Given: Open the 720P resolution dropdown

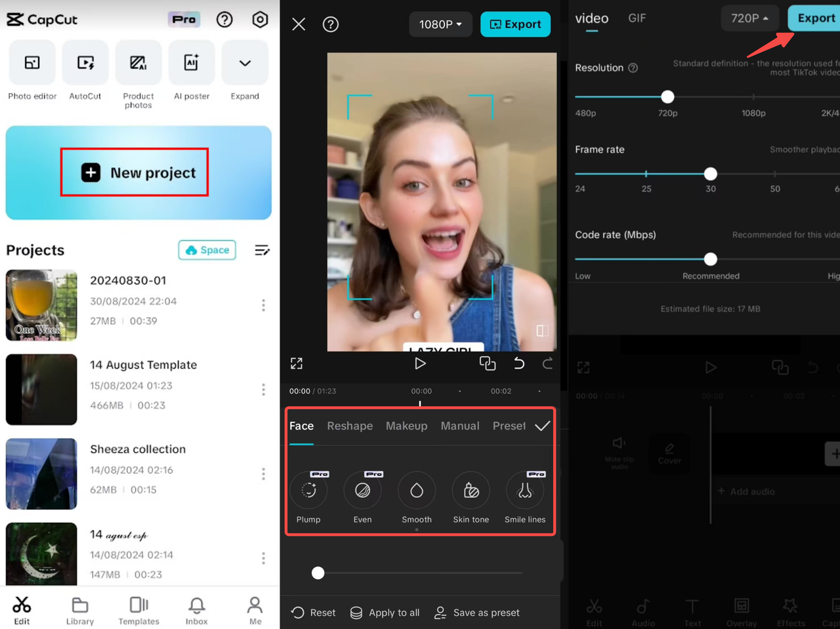Looking at the screenshot, I should [749, 18].
